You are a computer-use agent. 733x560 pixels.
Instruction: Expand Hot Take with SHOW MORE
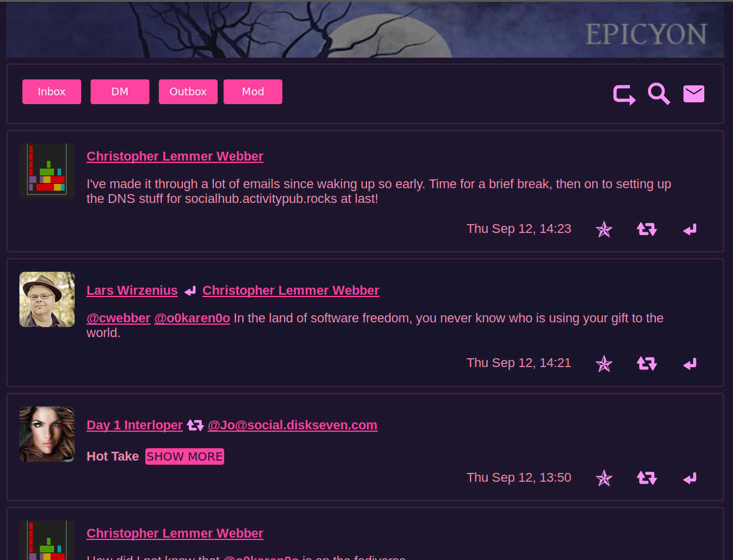pyautogui.click(x=185, y=456)
